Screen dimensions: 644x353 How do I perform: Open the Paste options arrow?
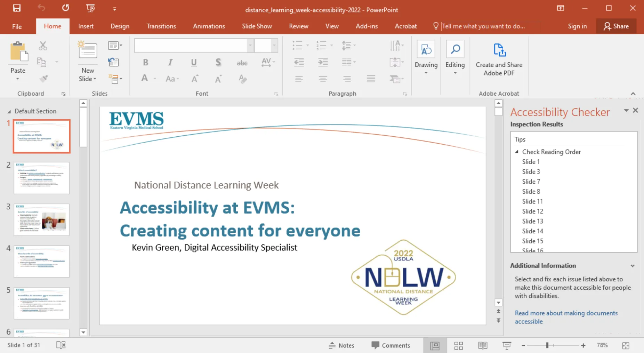click(x=18, y=79)
